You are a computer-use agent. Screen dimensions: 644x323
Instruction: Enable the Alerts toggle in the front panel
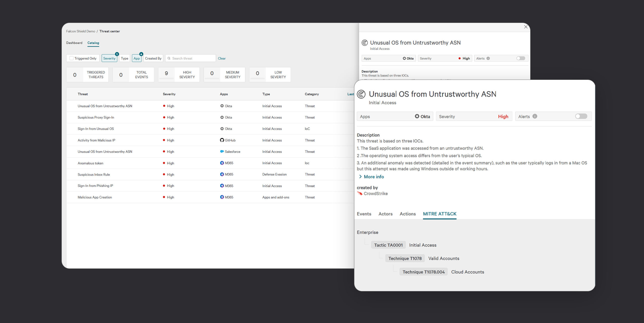click(581, 116)
